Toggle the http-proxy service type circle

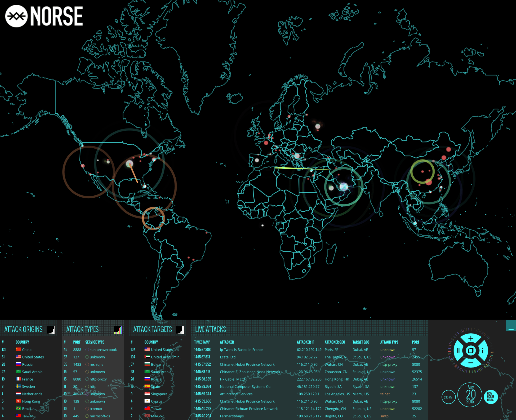[x=87, y=379]
